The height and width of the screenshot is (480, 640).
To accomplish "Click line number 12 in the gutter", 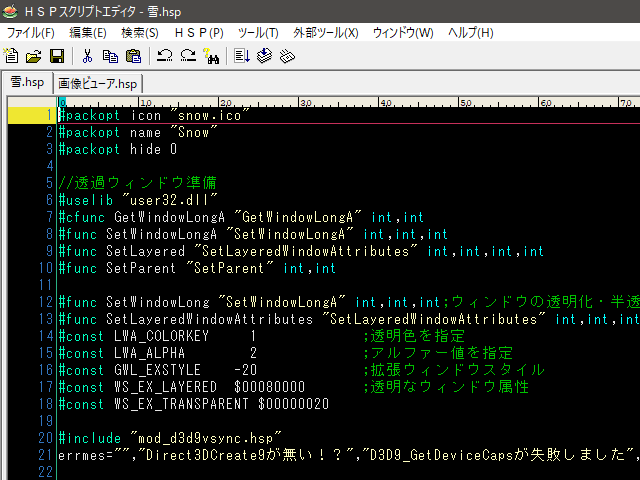I will coord(46,302).
